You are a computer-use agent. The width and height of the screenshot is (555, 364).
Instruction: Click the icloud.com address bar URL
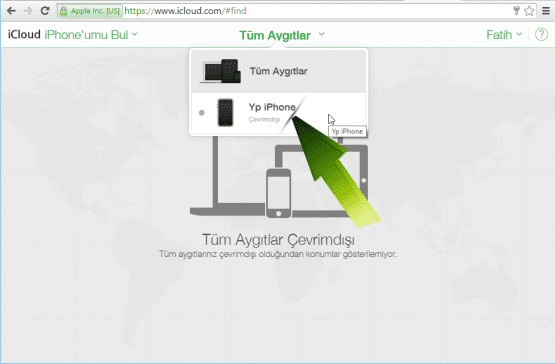[x=185, y=11]
